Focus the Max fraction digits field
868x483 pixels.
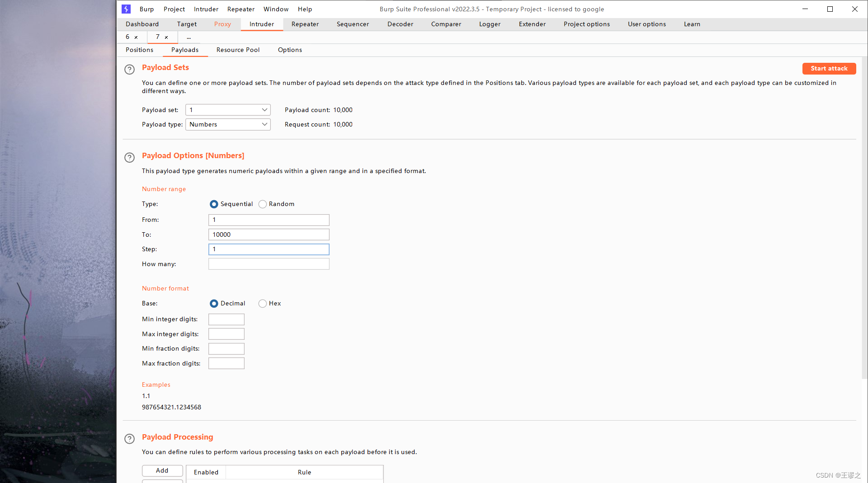[226, 363]
